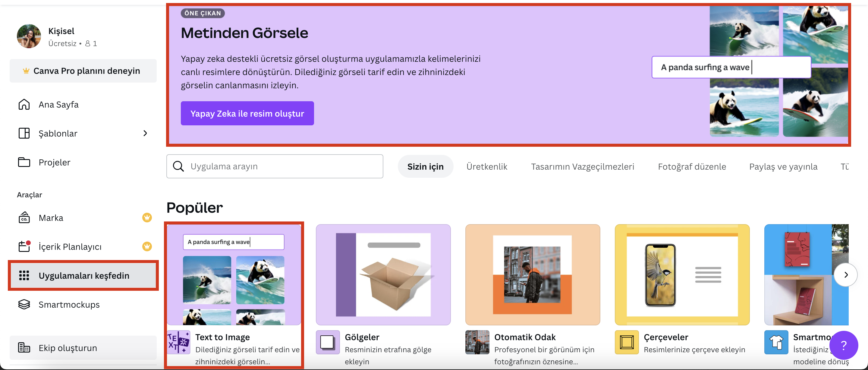The height and width of the screenshot is (370, 868).
Task: Switch to the Fotoğraf düzenle tab
Action: (x=692, y=166)
